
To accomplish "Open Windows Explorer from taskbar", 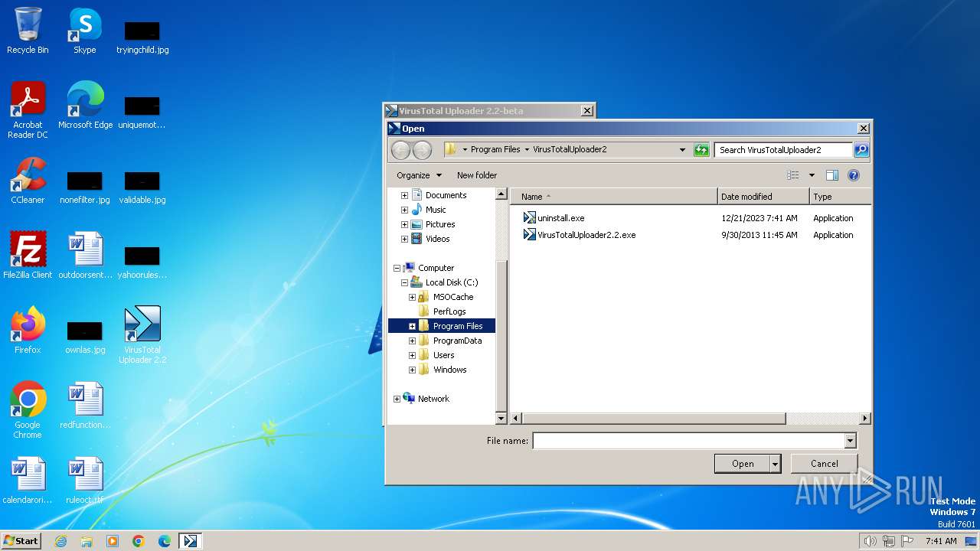I will pos(87,541).
